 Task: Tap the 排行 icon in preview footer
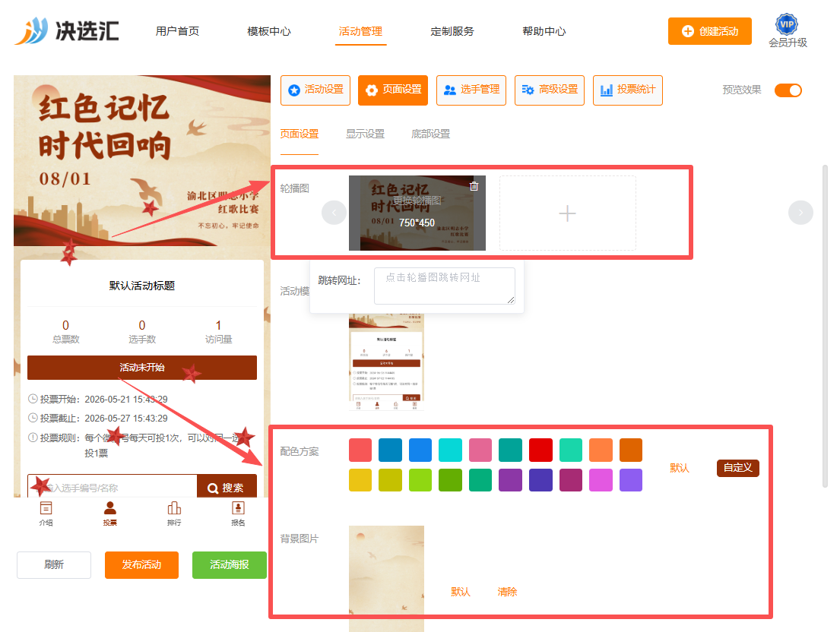click(x=174, y=513)
